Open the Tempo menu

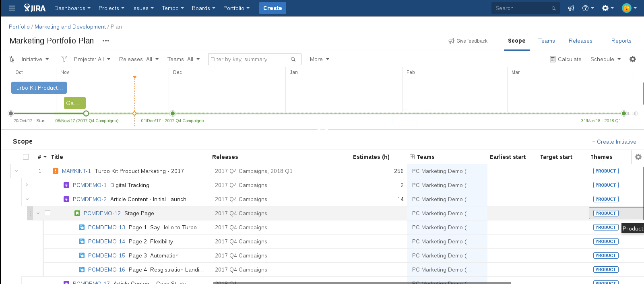(x=173, y=8)
